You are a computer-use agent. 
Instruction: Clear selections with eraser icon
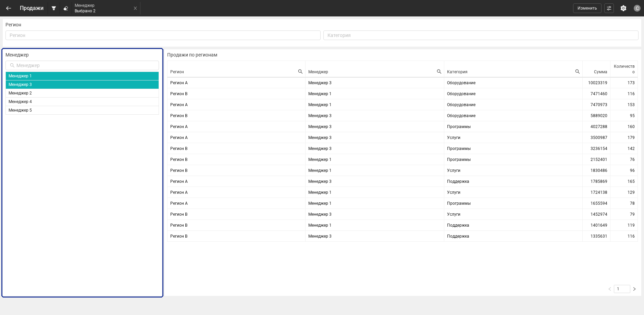66,8
